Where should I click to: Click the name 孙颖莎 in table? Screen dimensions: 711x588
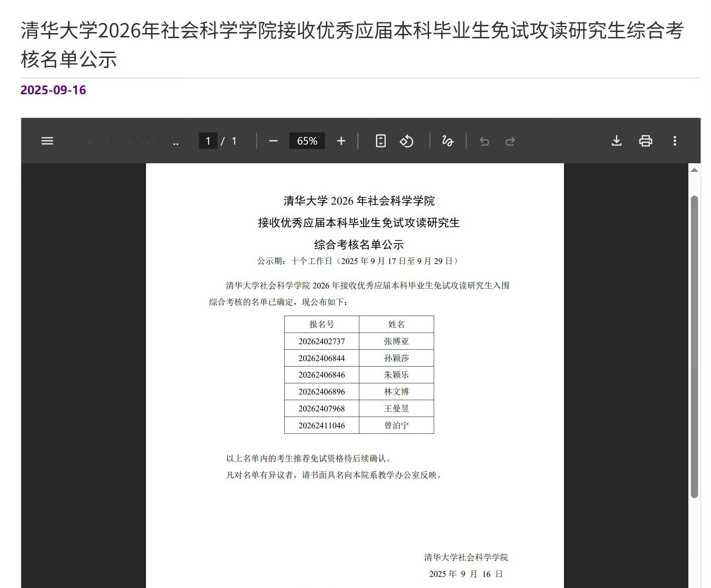396,358
